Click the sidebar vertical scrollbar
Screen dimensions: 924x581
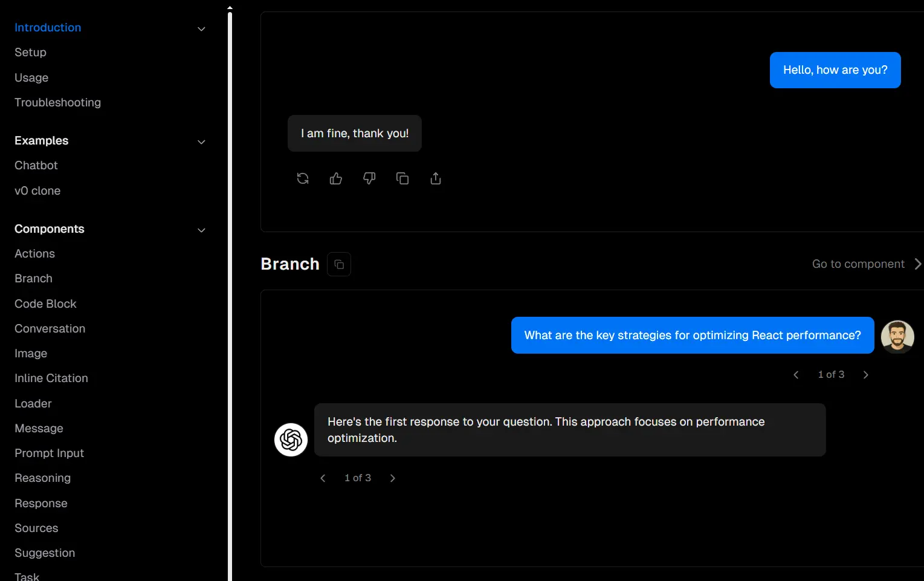pyautogui.click(x=230, y=290)
